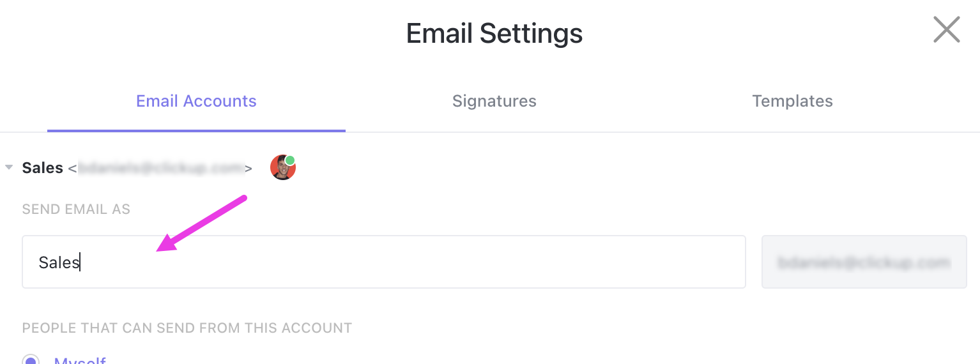This screenshot has height=364, width=980.
Task: Click the greyed-out email address field
Action: coord(864,262)
